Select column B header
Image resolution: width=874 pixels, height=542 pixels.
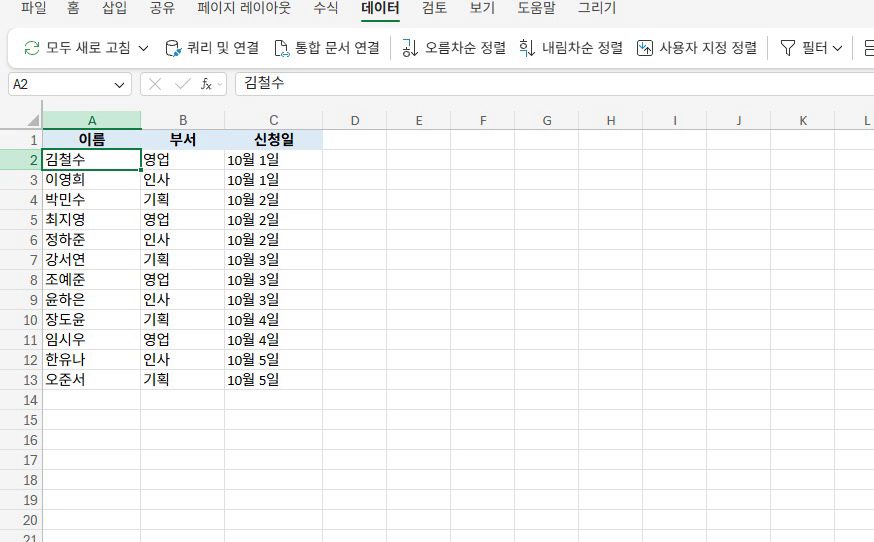point(183,120)
